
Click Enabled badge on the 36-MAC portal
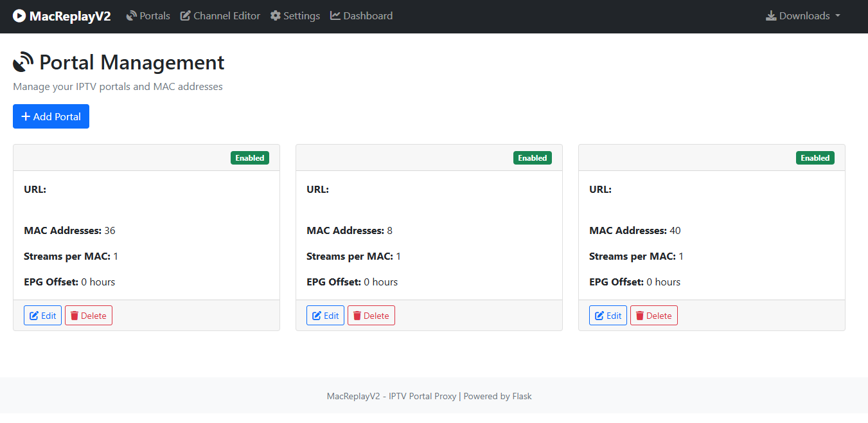coord(250,157)
